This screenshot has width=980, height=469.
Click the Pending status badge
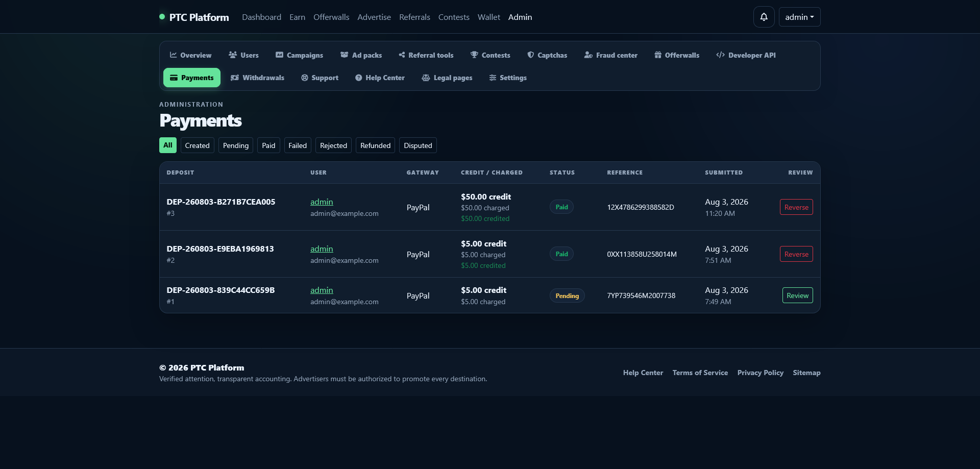click(x=567, y=295)
